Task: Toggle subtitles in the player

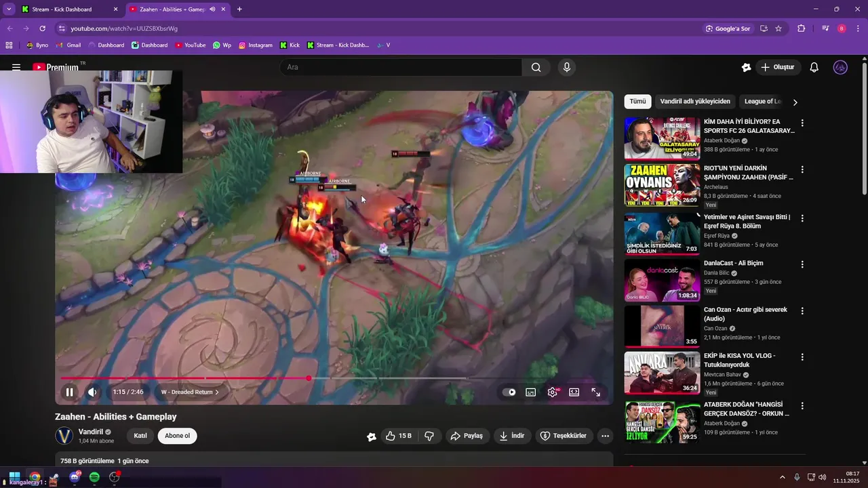Action: (531, 392)
